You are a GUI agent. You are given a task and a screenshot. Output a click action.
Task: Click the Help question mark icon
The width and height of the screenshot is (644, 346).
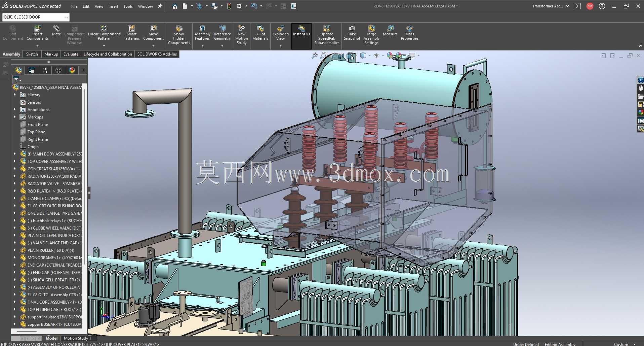pos(602,6)
